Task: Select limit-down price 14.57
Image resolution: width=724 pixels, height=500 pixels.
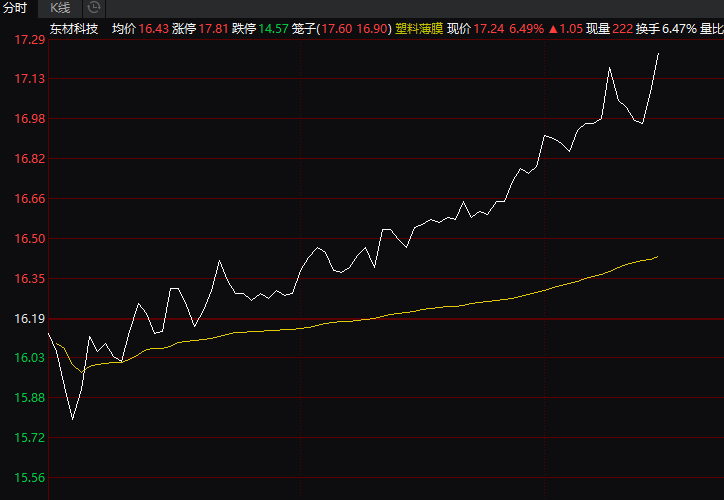Action: 273,29
